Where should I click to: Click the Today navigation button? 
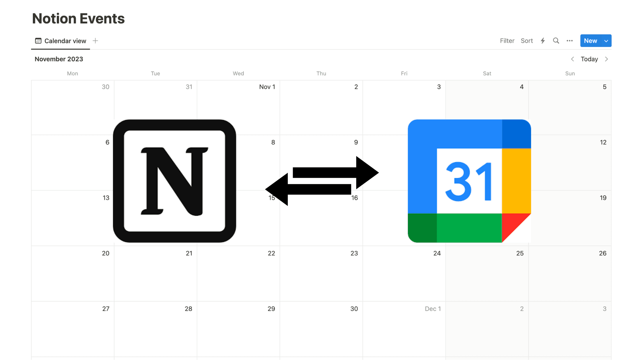click(590, 59)
